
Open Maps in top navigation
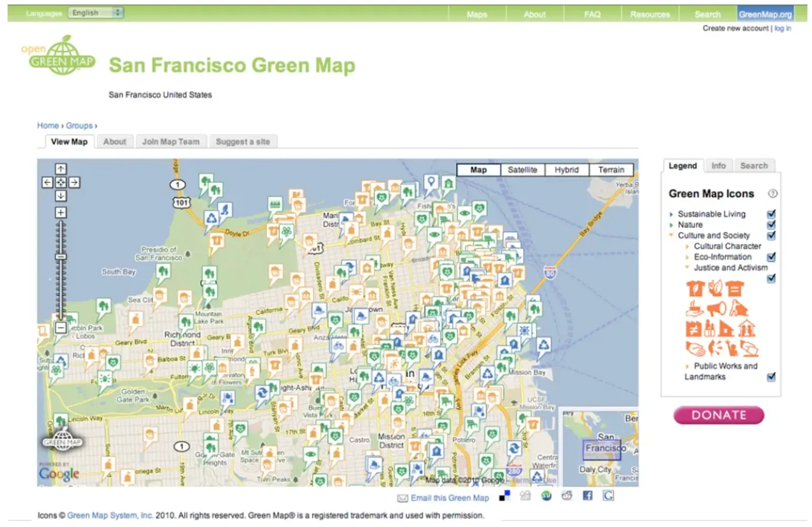477,14
